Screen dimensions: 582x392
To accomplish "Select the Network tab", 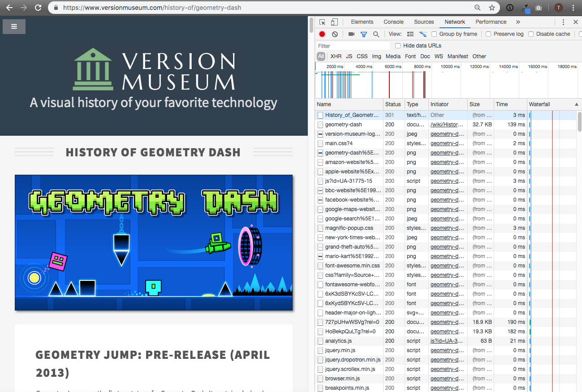I will tap(455, 22).
